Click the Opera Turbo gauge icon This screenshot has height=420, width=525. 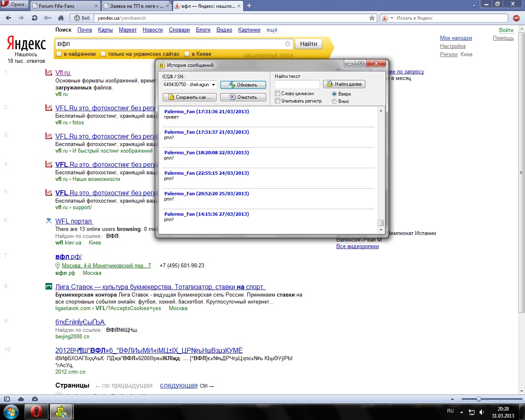tap(35, 399)
